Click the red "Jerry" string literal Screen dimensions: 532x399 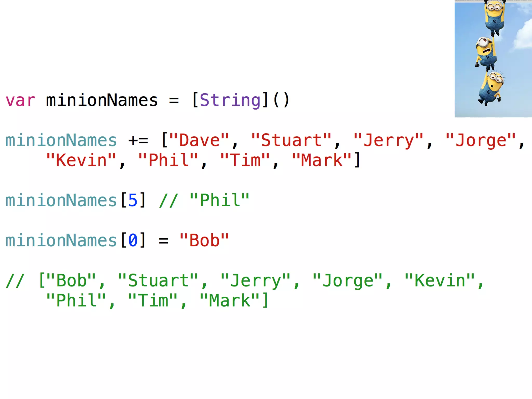pos(389,140)
